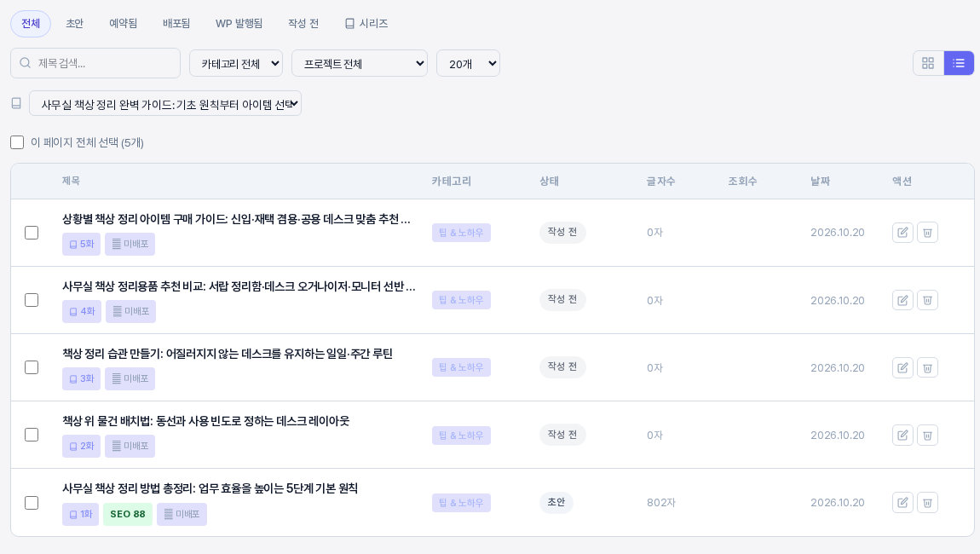Click the 2화 episode badge
This screenshot has width=980, height=554.
point(81,447)
